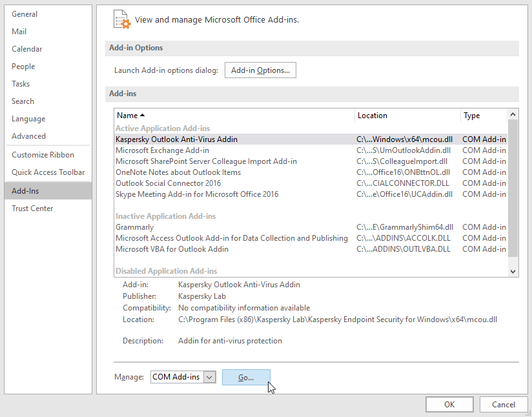Select Trust Center in the sidebar
The height and width of the screenshot is (417, 532).
[31, 208]
